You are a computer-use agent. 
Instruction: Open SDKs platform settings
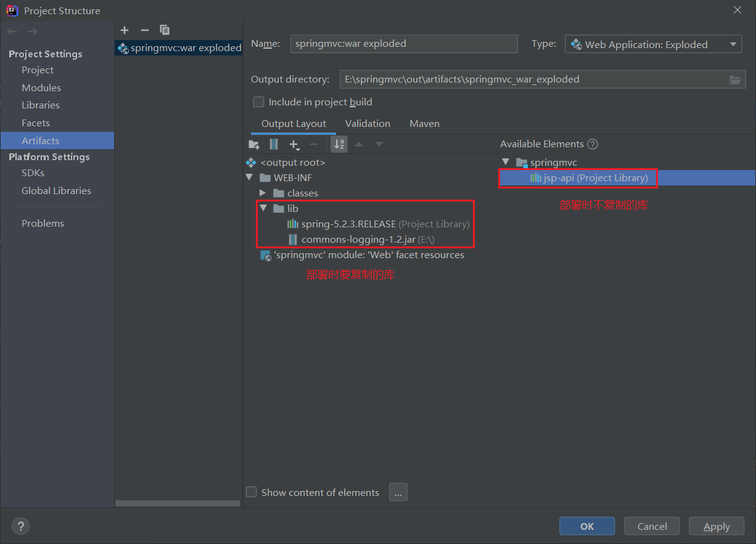coord(33,173)
